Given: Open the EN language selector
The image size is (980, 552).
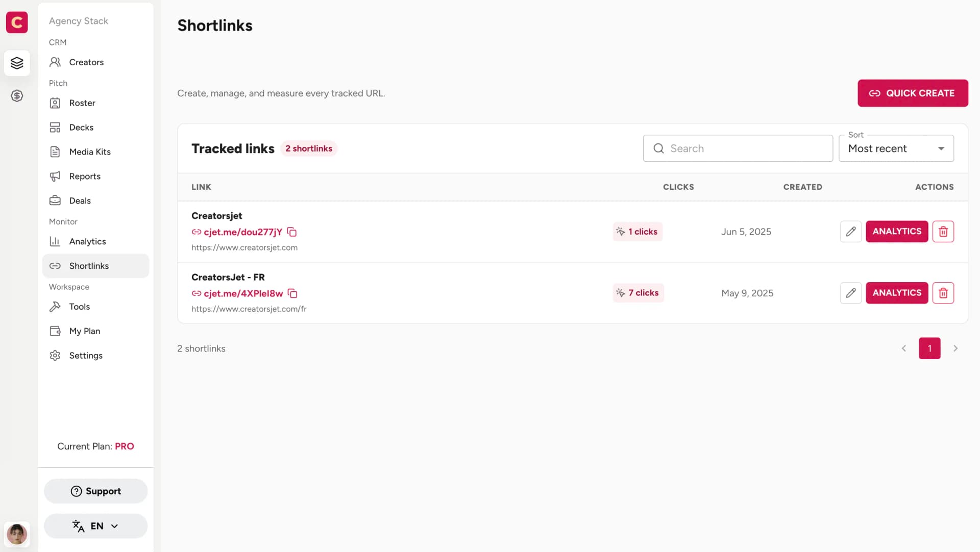Looking at the screenshot, I should pos(95,526).
